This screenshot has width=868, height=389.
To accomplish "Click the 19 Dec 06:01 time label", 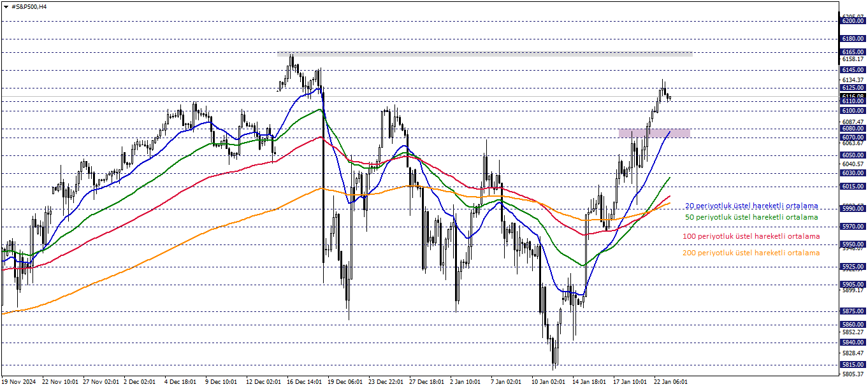I will pos(345,382).
